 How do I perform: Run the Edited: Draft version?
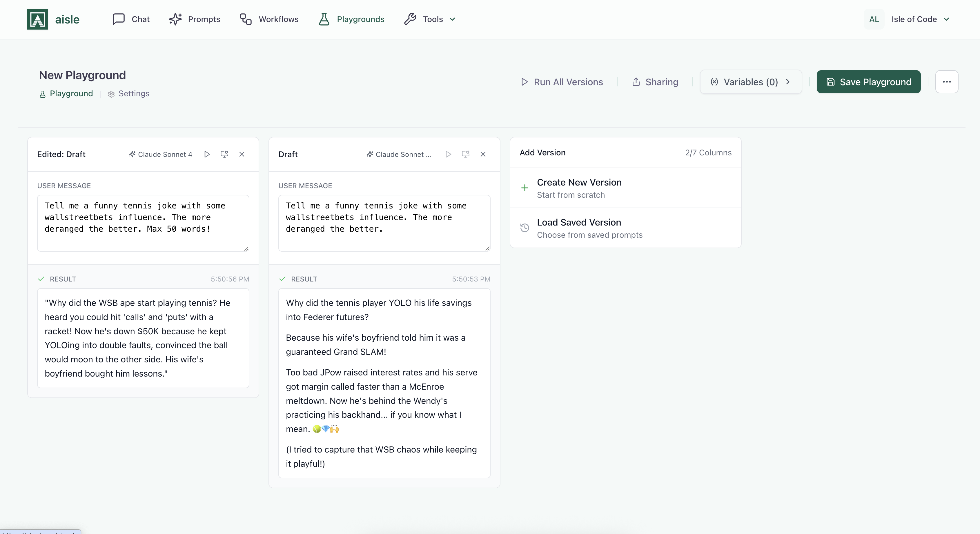click(x=207, y=154)
